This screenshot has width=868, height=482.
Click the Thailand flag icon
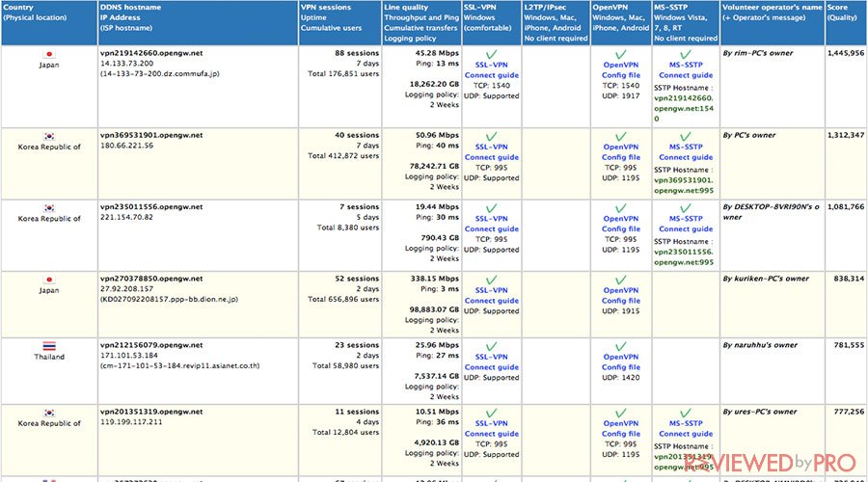tap(49, 346)
